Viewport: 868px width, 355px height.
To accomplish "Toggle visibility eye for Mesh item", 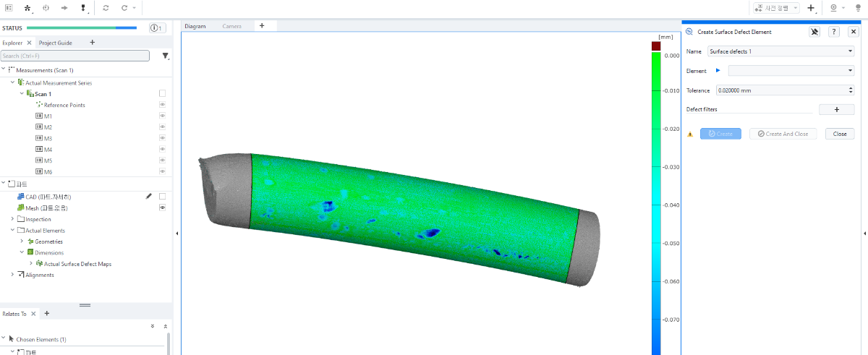I will (x=162, y=208).
